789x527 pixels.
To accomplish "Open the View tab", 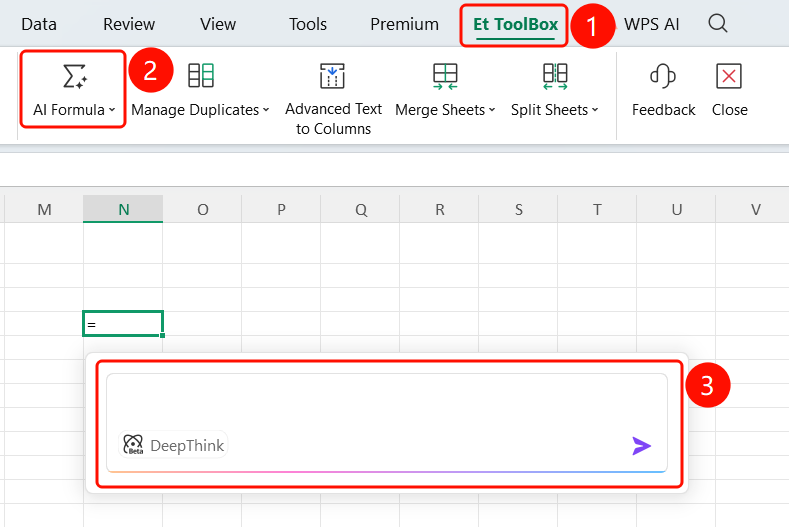I will [217, 24].
